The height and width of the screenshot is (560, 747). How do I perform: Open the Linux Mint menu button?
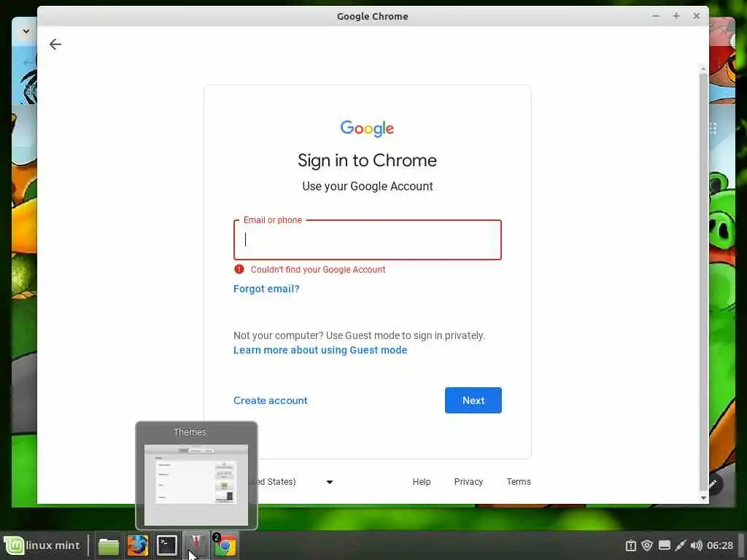coord(42,545)
